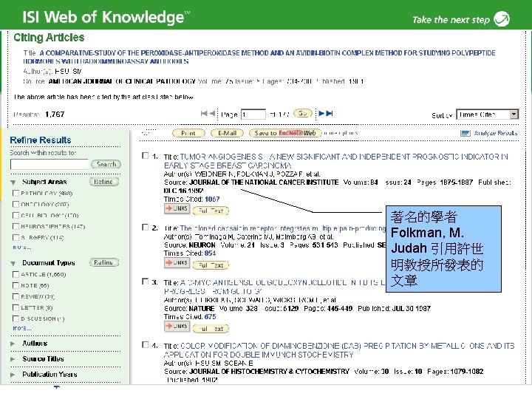This screenshot has height=399, width=532.
Task: Show more subject areas link
Action: point(21,248)
